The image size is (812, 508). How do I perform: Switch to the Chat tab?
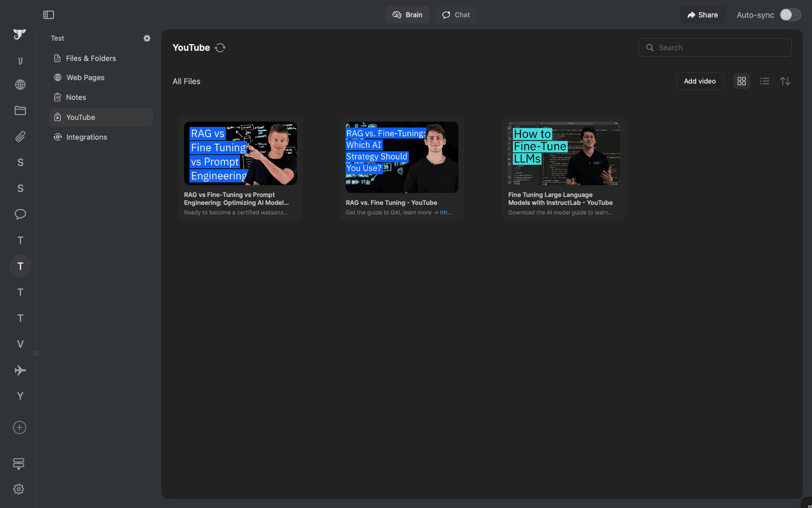pyautogui.click(x=456, y=15)
